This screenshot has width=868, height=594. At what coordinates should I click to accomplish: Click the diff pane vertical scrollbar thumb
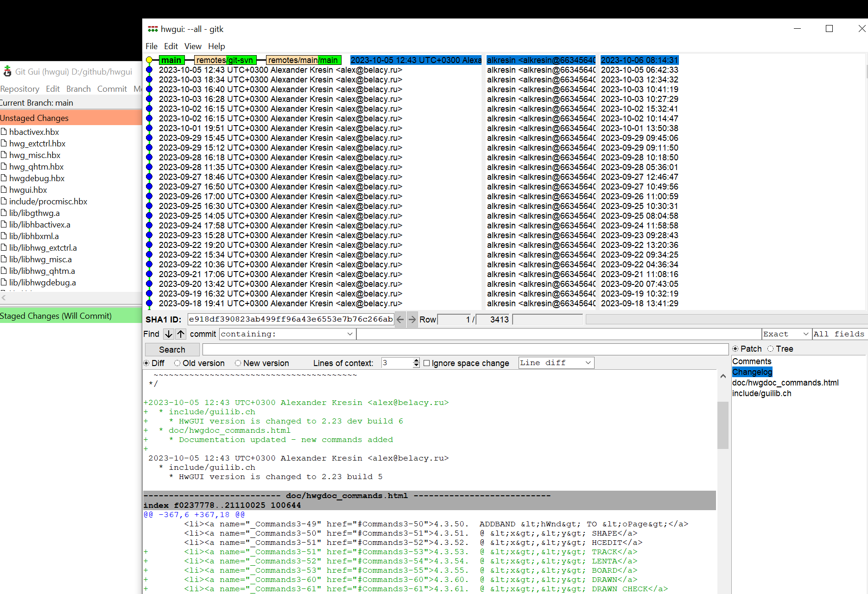(x=722, y=425)
